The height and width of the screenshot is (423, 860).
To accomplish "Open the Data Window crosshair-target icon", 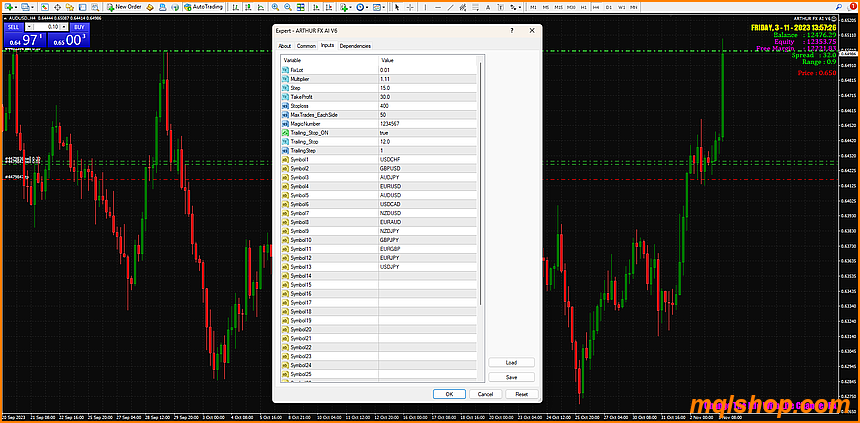I will click(57, 7).
